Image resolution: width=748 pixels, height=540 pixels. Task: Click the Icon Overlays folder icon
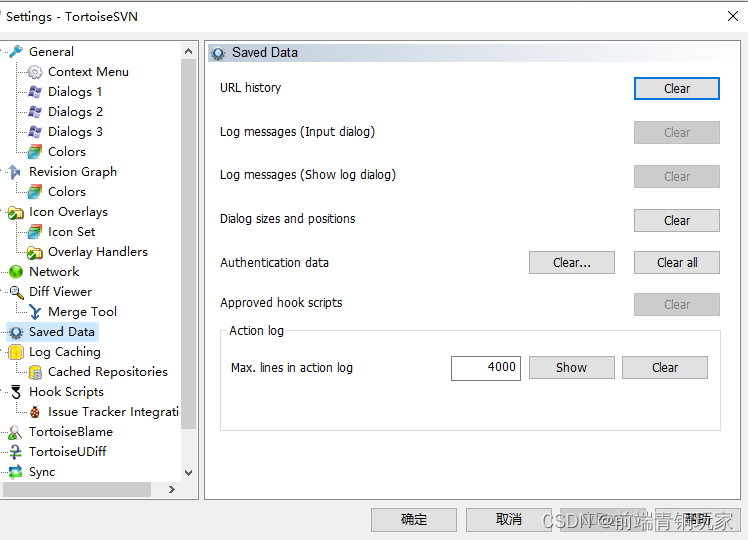(16, 212)
